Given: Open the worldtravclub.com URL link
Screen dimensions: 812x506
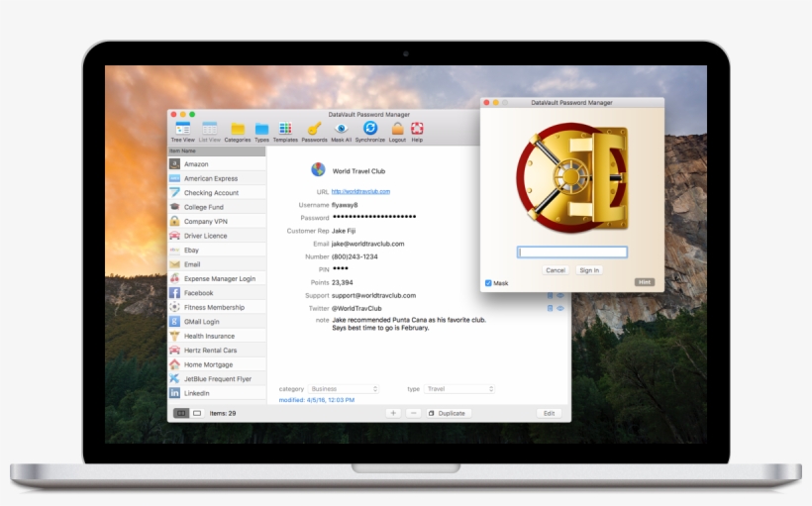Looking at the screenshot, I should tap(360, 191).
